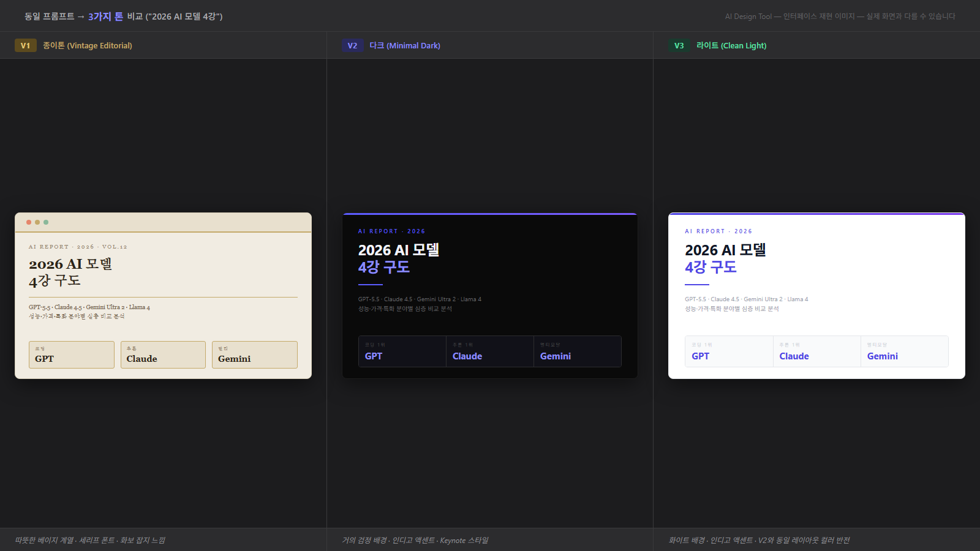Click the V3 version badge
The width and height of the screenshot is (980, 551).
(x=679, y=45)
